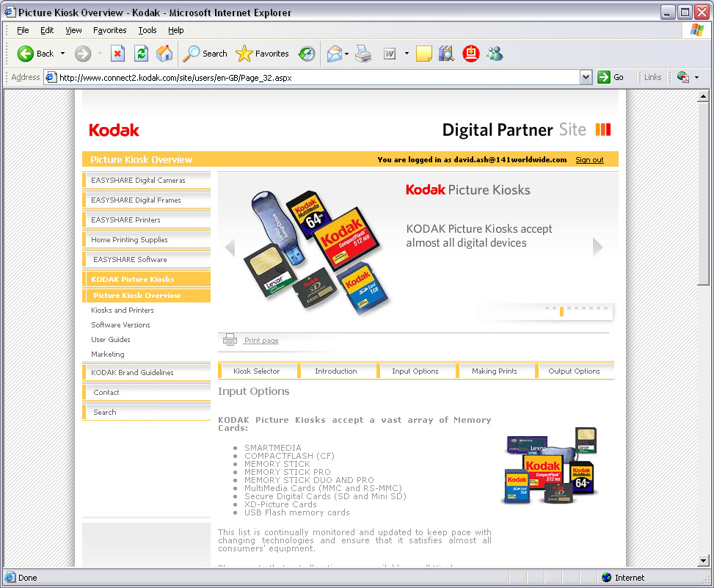Open the address bar dropdown list
Screen dimensions: 714x588
tap(586, 77)
